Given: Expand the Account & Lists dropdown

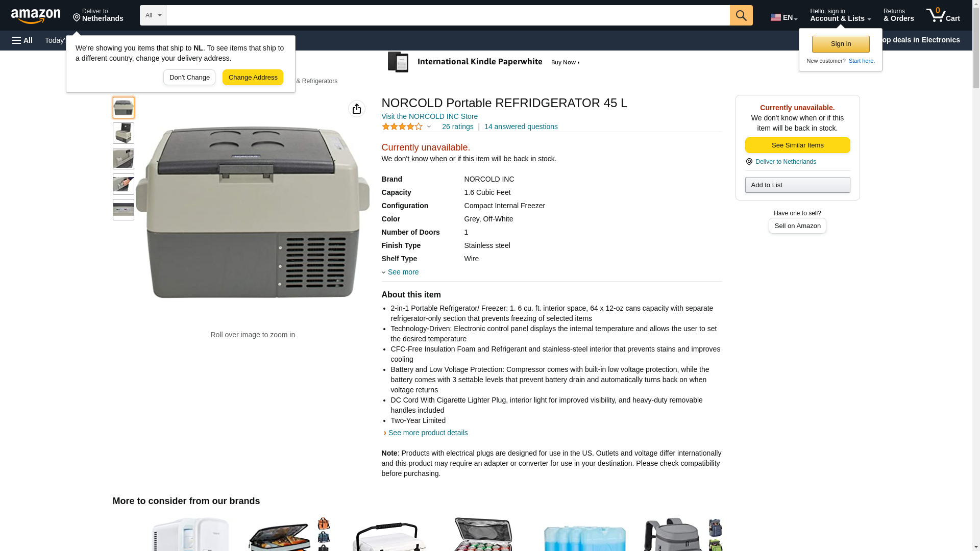Looking at the screenshot, I should click(840, 15).
